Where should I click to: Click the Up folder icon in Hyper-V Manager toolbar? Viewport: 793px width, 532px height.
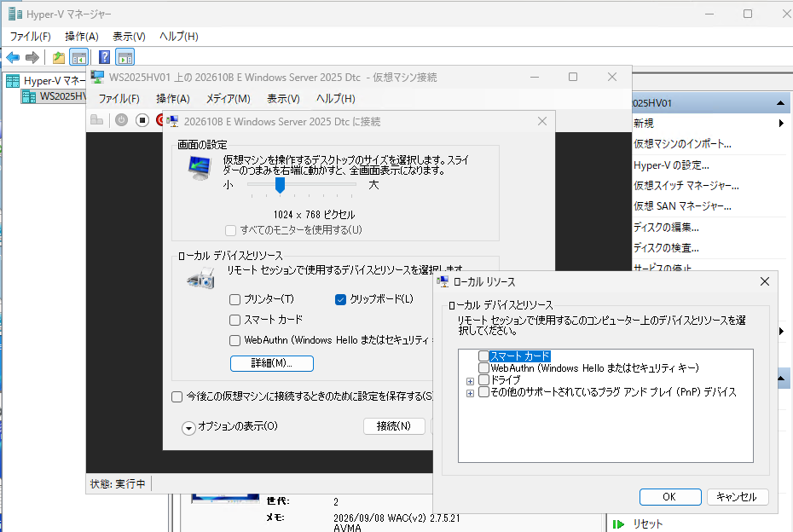point(59,58)
